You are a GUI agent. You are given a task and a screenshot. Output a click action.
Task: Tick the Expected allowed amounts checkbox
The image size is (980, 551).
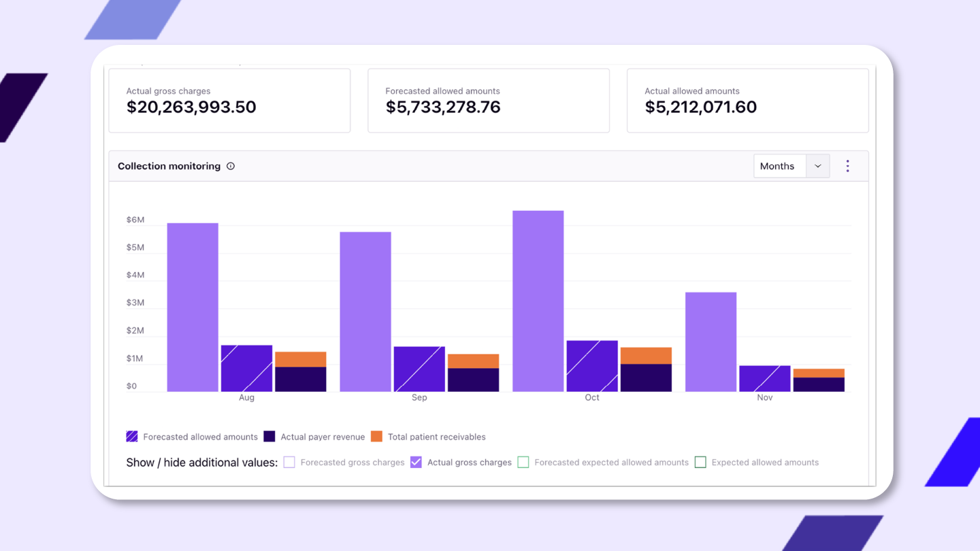700,463
